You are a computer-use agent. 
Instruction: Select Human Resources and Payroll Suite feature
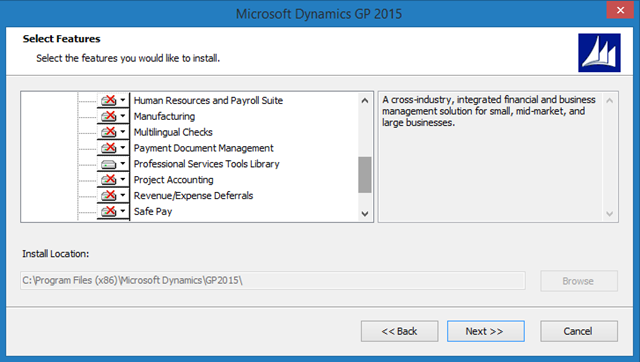[208, 100]
